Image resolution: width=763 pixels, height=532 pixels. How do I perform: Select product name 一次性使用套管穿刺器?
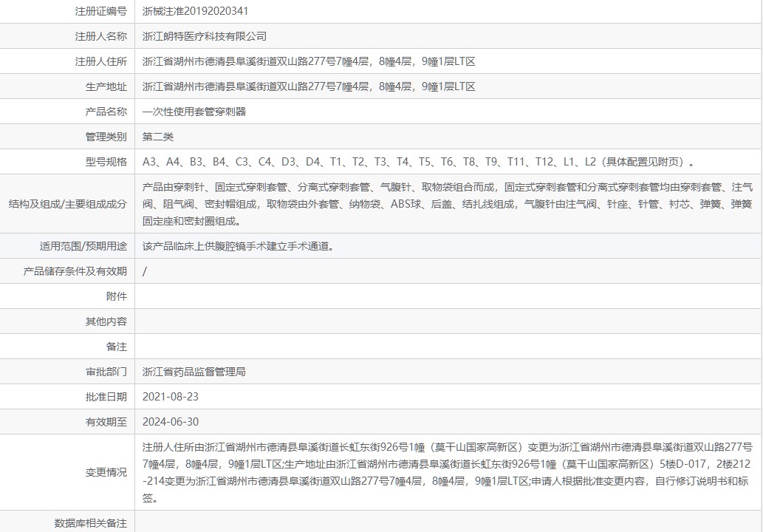point(194,112)
